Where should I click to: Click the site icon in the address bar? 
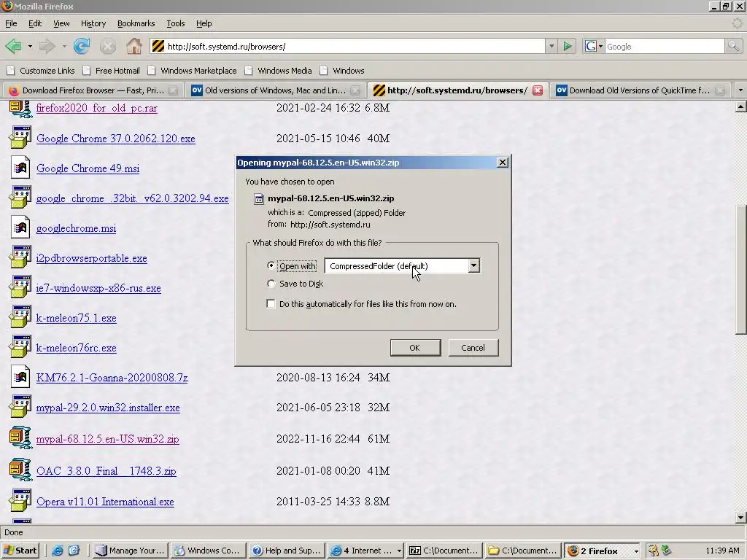(158, 46)
